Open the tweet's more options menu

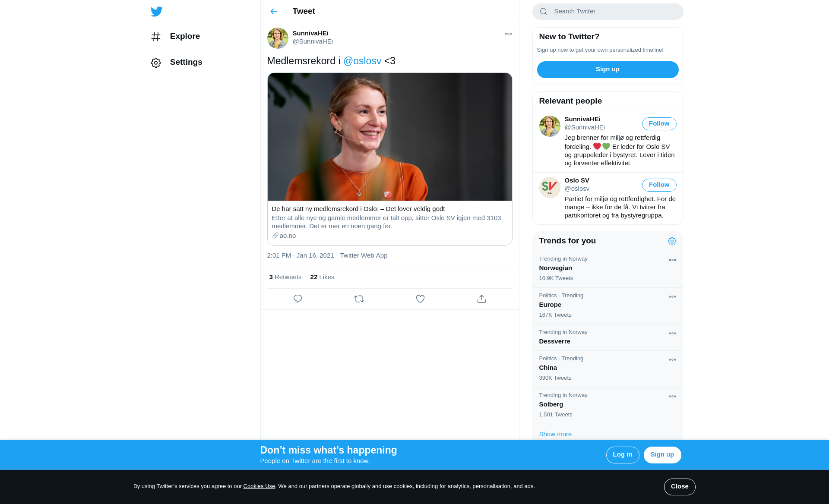click(508, 34)
